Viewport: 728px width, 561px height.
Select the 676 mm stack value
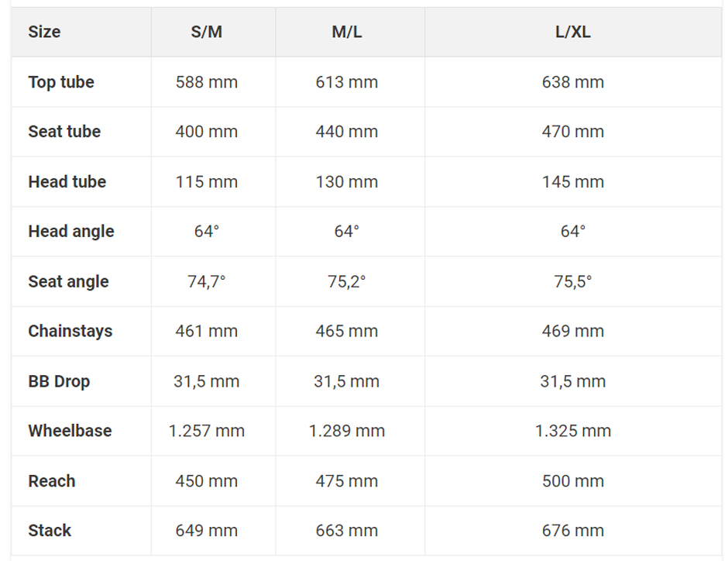click(x=573, y=531)
